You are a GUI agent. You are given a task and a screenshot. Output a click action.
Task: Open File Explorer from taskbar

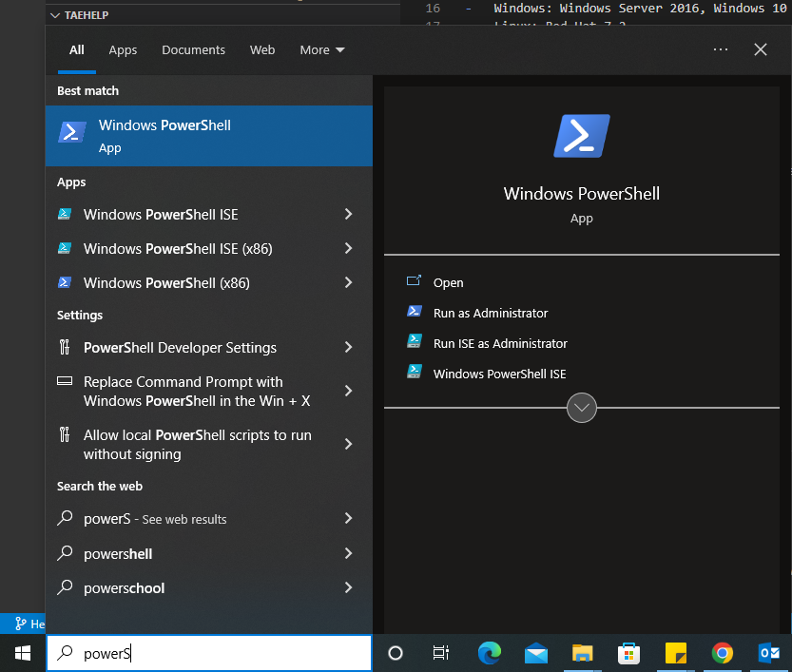pyautogui.click(x=583, y=653)
